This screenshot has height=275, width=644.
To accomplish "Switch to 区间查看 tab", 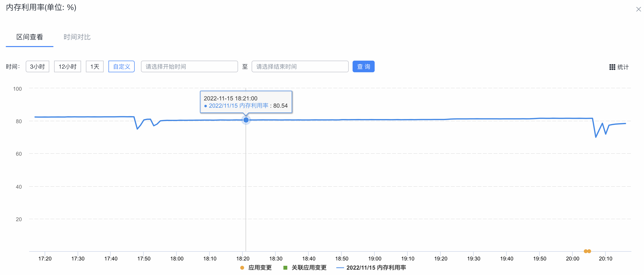I will (x=30, y=37).
